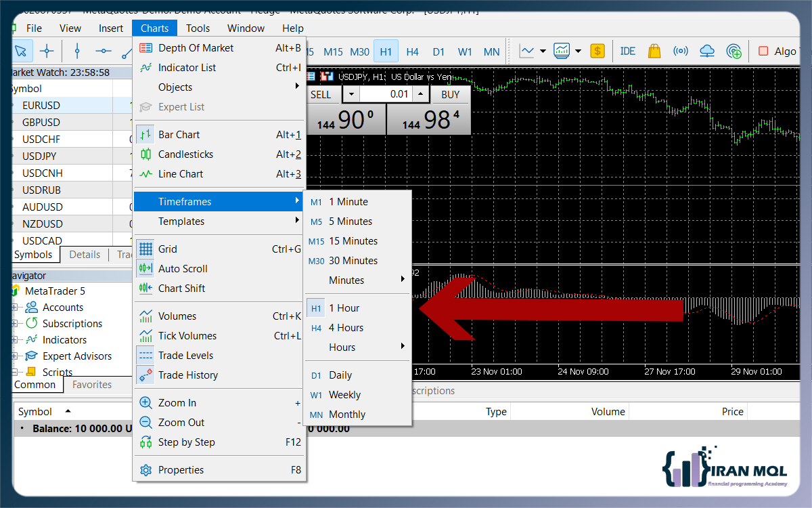Toggle Trade History in the Charts menu
812x508 pixels.
pyautogui.click(x=219, y=375)
